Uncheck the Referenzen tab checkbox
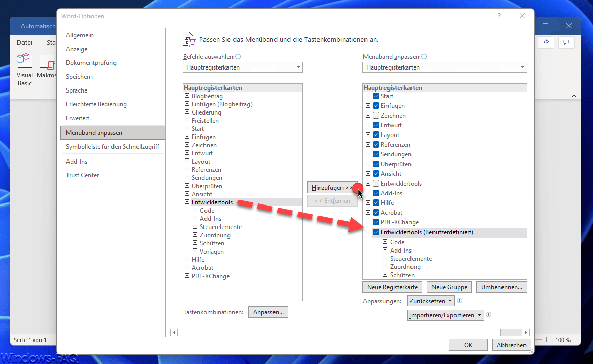 [x=376, y=145]
